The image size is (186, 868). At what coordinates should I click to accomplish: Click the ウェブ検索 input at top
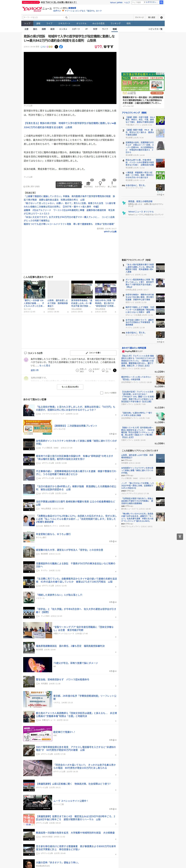137,2
